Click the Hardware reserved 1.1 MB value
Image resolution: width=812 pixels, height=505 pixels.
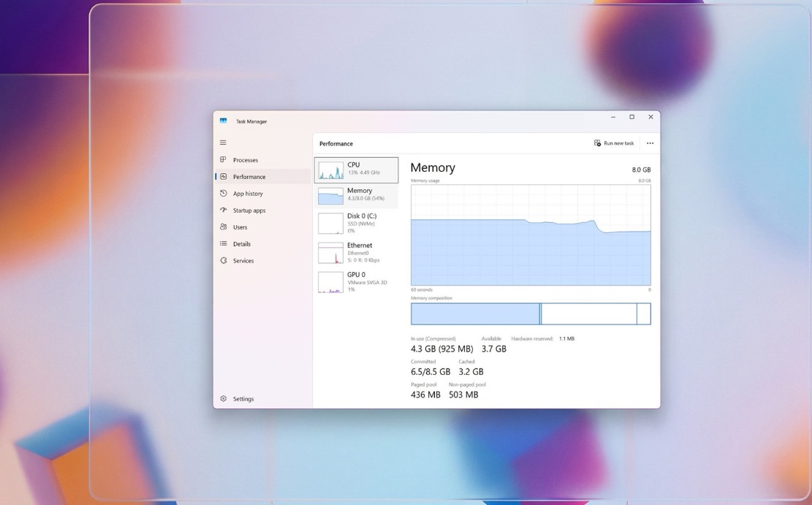pyautogui.click(x=566, y=339)
